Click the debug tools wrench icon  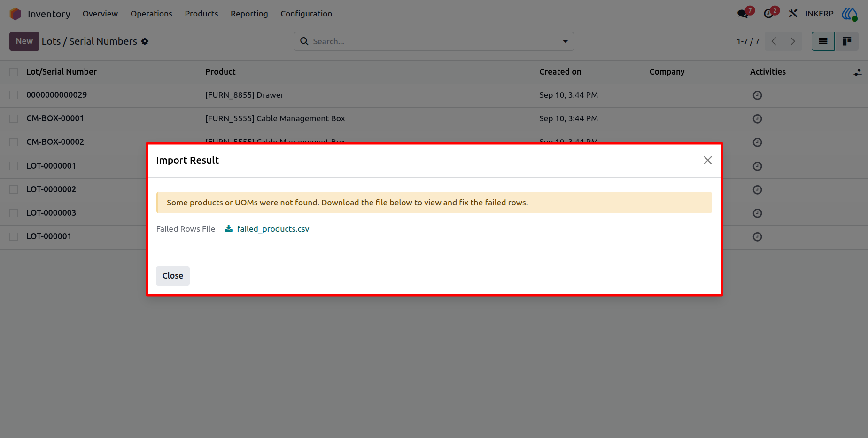(793, 14)
